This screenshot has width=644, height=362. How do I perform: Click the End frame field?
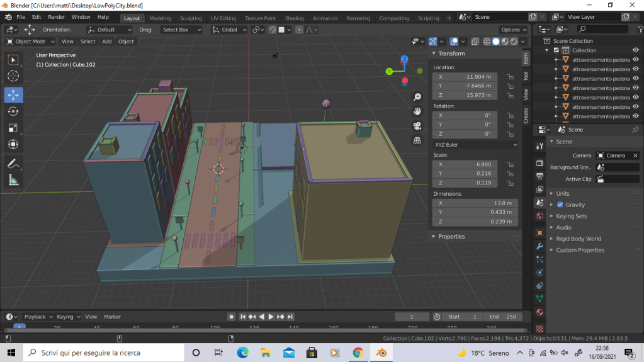pyautogui.click(x=502, y=317)
